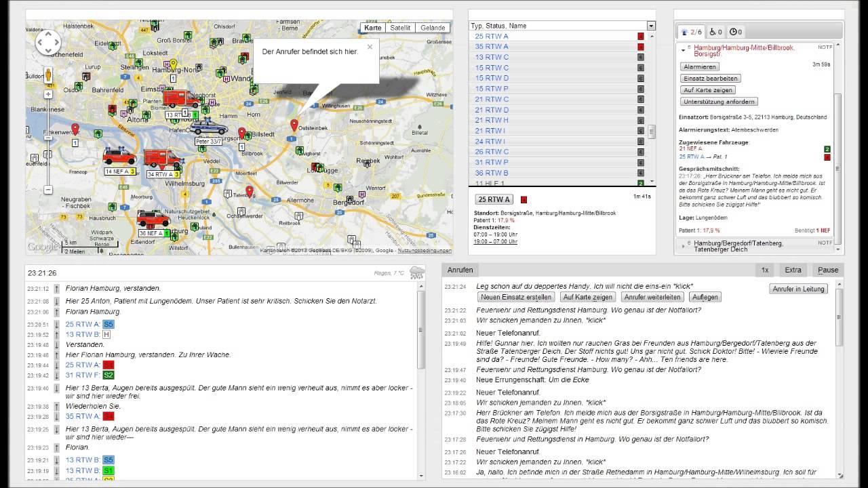Click red status square of 25 RTW A row
Viewport: 868px width, 488px height.
pos(641,36)
